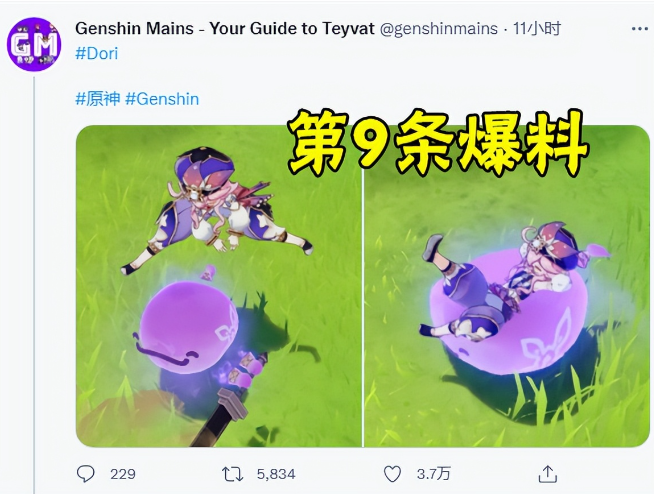
Task: View left image of Dori jumping
Action: click(219, 286)
